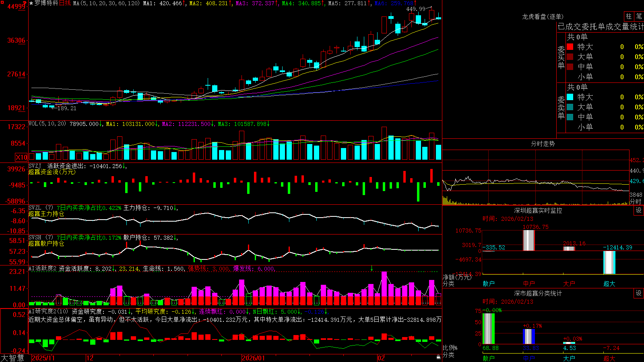Click the red question mark help icon
This screenshot has height=362, width=644.
pyautogui.click(x=25, y=3)
